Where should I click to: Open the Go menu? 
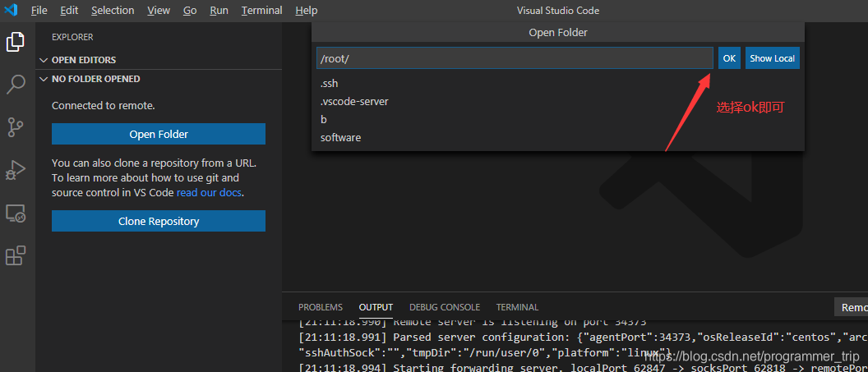190,11
